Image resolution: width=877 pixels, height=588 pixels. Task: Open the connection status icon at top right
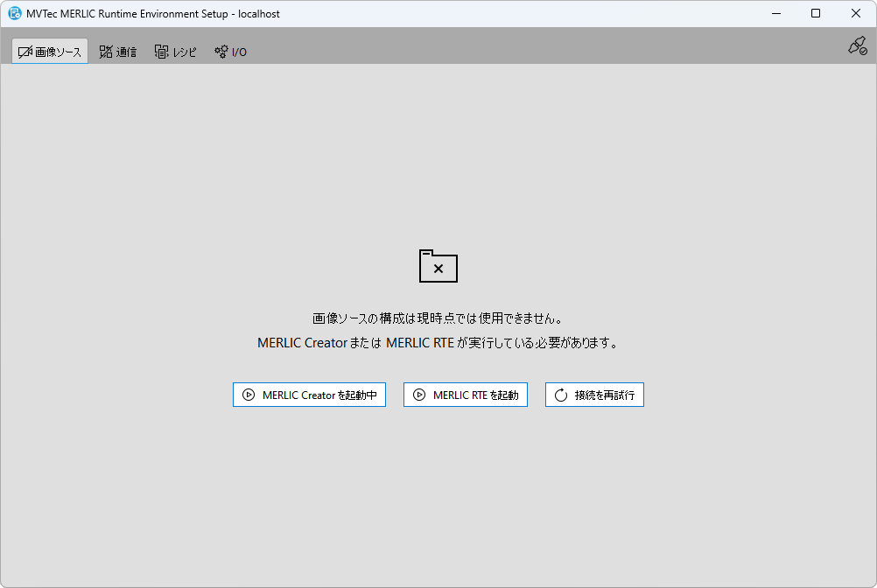[857, 46]
